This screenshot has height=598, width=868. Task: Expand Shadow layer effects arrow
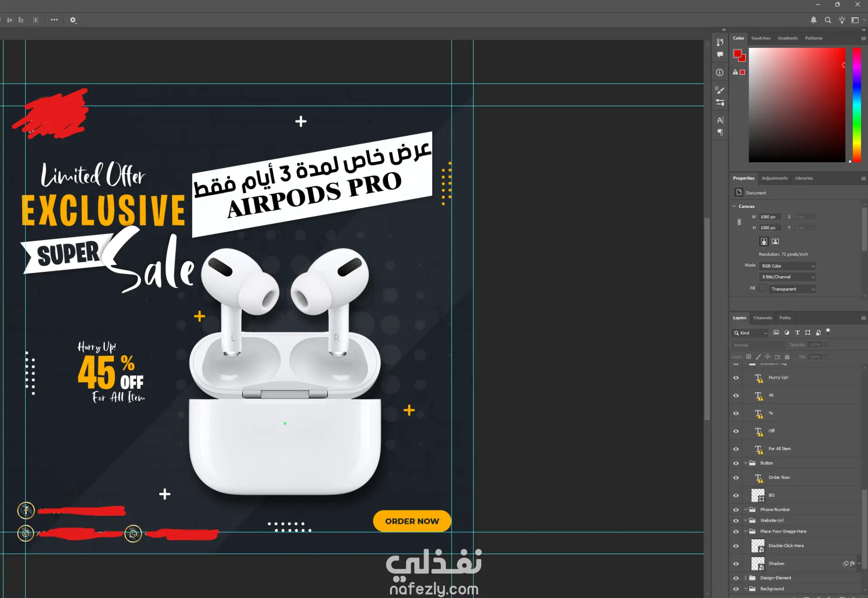click(x=859, y=564)
